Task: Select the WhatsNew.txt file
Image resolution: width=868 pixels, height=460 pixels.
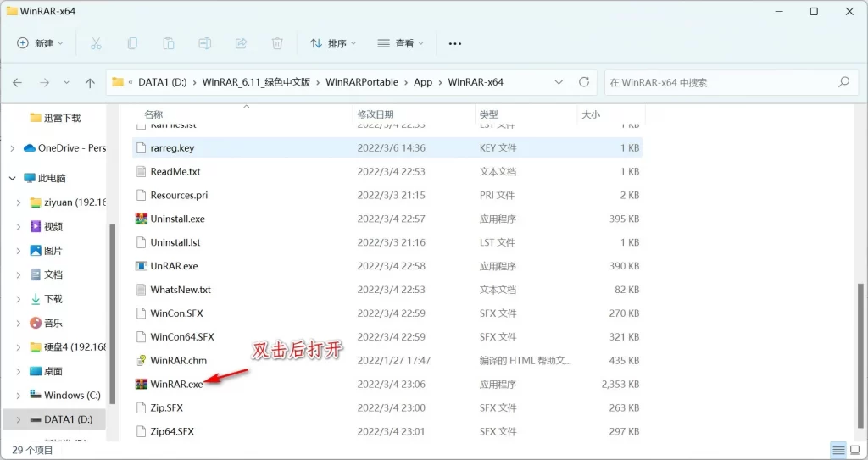Action: coord(387,290)
